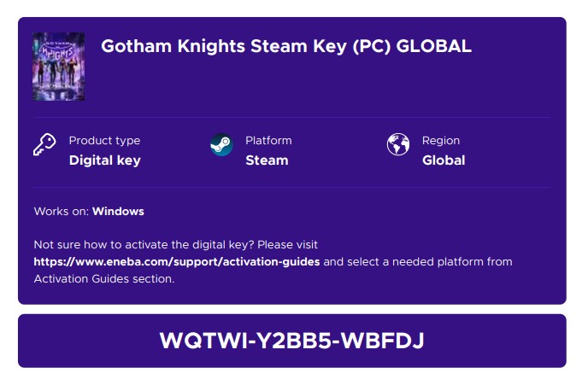Click the Steam logo icon
This screenshot has height=379, width=588.
[x=221, y=144]
